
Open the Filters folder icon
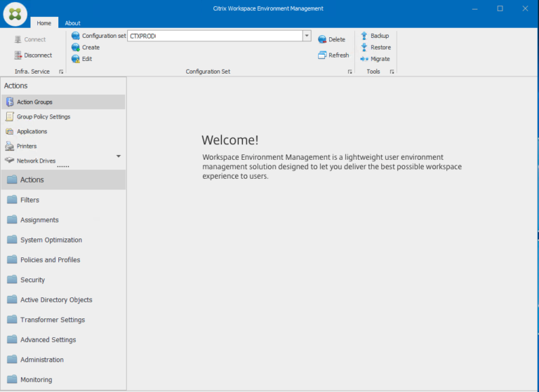click(x=12, y=199)
